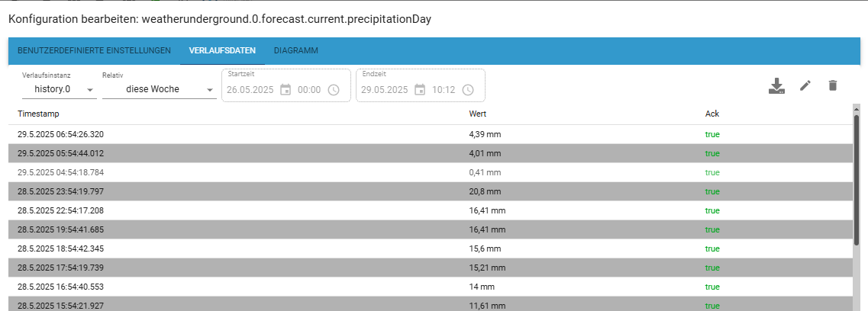This screenshot has height=311, width=868.
Task: Click the trash delete icon
Action: (833, 85)
